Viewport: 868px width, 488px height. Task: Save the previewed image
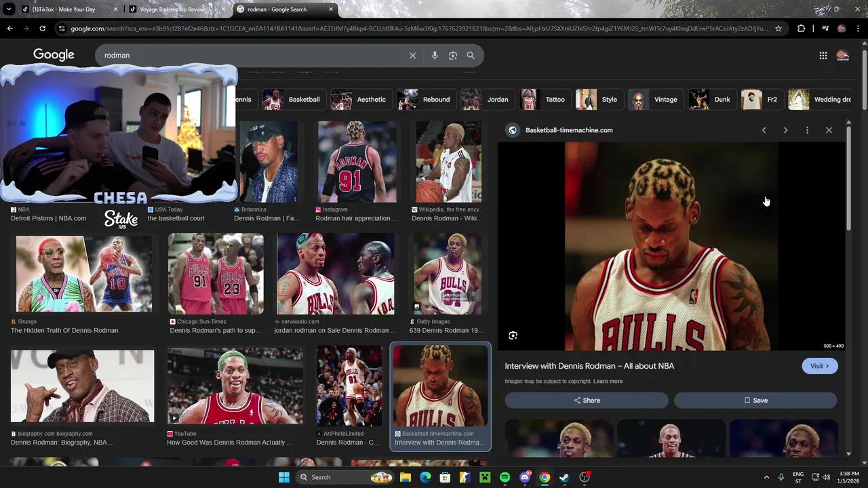click(755, 401)
